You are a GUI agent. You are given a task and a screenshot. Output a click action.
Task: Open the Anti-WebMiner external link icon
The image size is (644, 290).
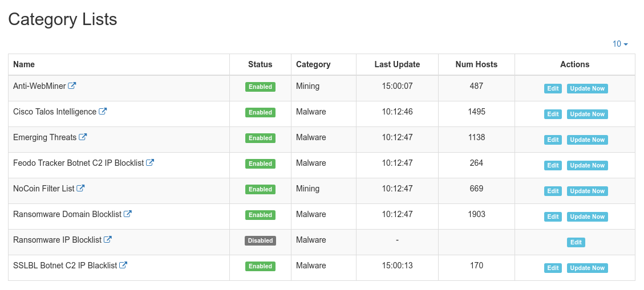pos(72,85)
